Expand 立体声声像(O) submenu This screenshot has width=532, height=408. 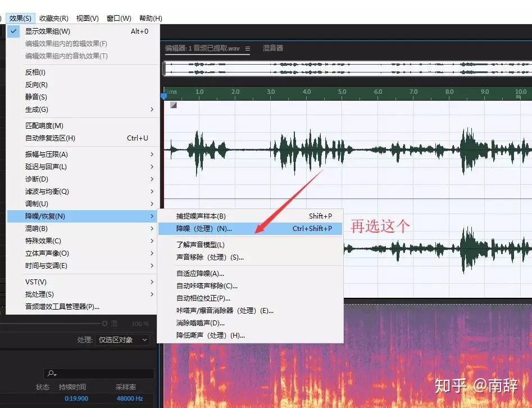click(x=82, y=253)
